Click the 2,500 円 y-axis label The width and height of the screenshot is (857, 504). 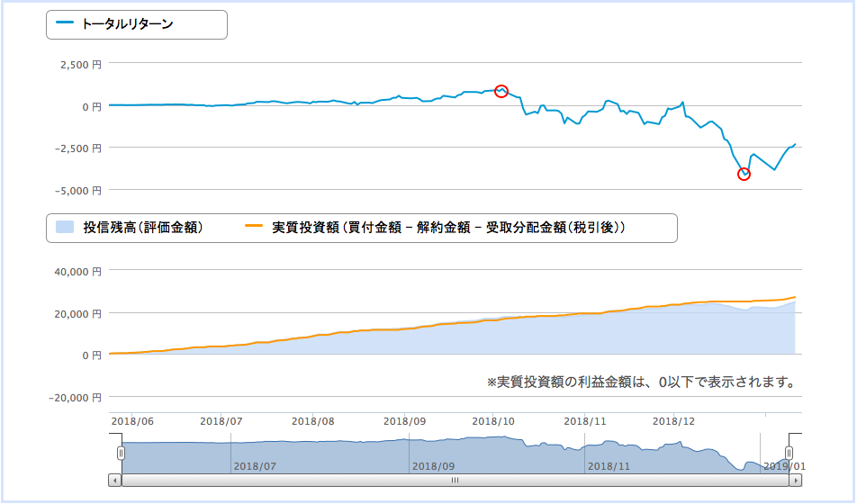point(81,65)
